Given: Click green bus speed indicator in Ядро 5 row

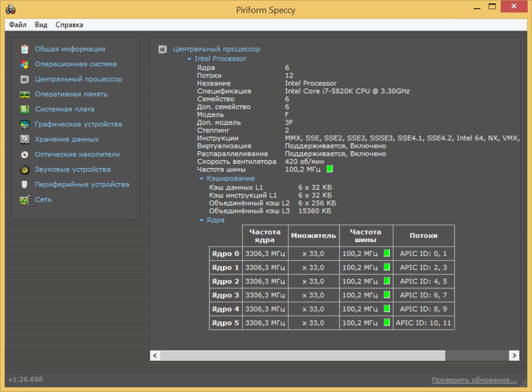Looking at the screenshot, I should coord(386,322).
